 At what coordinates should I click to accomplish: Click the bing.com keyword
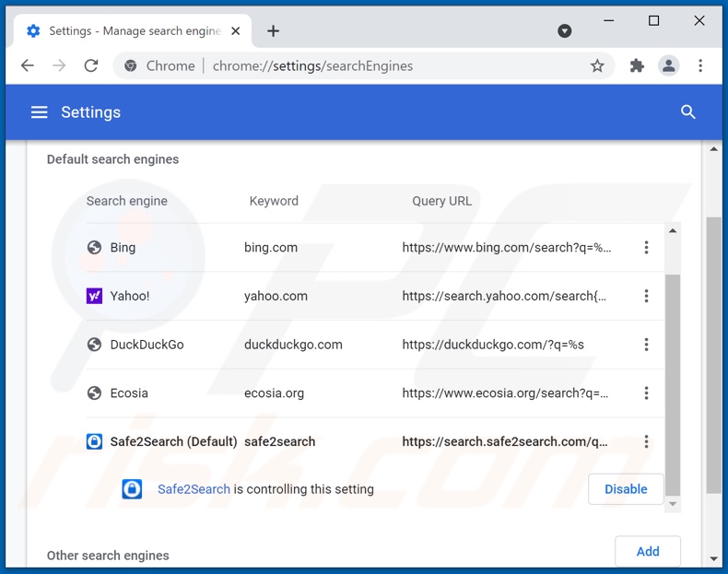(271, 247)
